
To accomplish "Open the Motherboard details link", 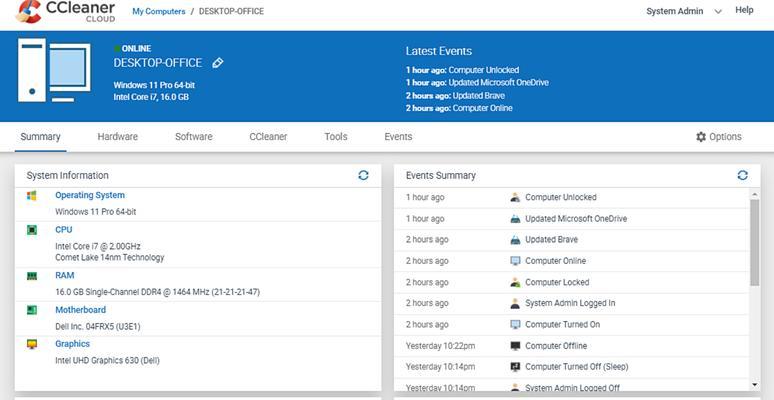I will click(80, 310).
